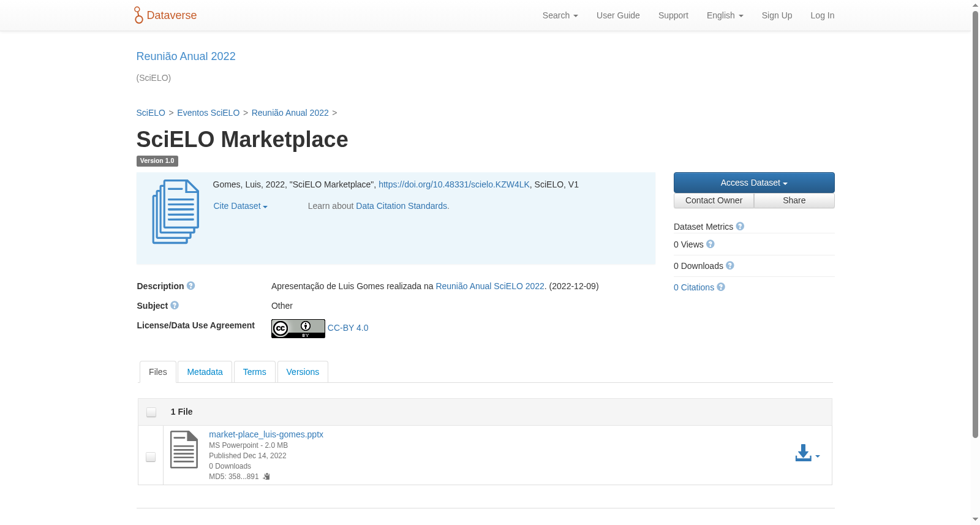Viewport: 980px width, 525px height.
Task: Click the Dataverse brand name text
Action: pyautogui.click(x=171, y=15)
